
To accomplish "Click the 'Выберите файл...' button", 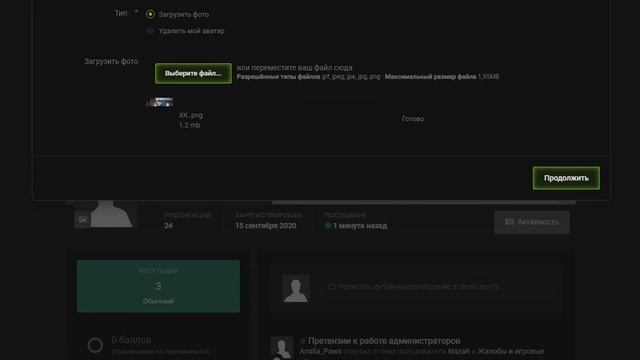I will [193, 73].
